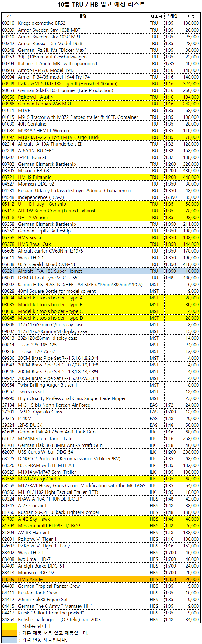Click the 가격 column header
Image resolution: width=202 pixels, height=644 pixels.
click(x=190, y=16)
